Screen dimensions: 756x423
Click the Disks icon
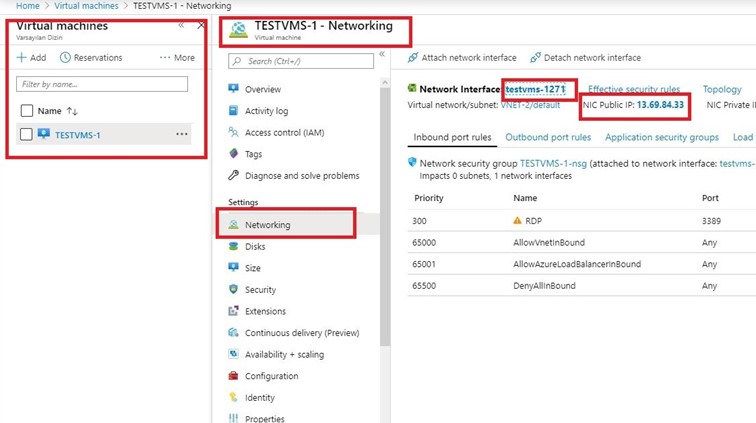233,246
